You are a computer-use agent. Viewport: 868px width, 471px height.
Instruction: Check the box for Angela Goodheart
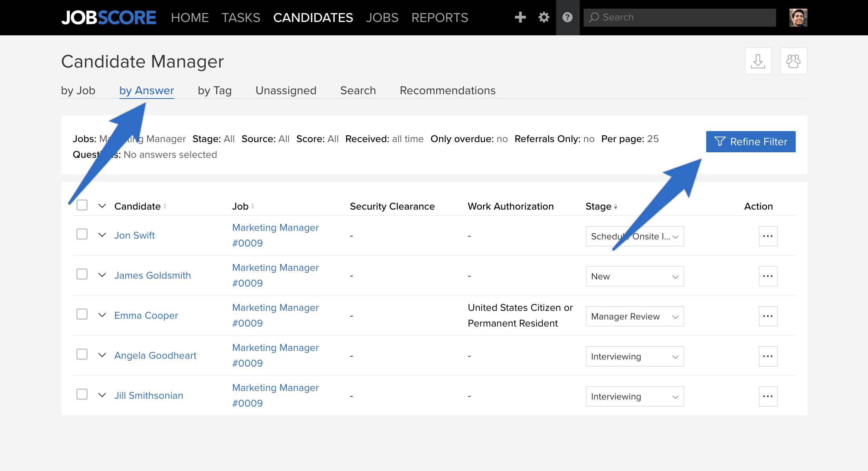pyautogui.click(x=82, y=354)
